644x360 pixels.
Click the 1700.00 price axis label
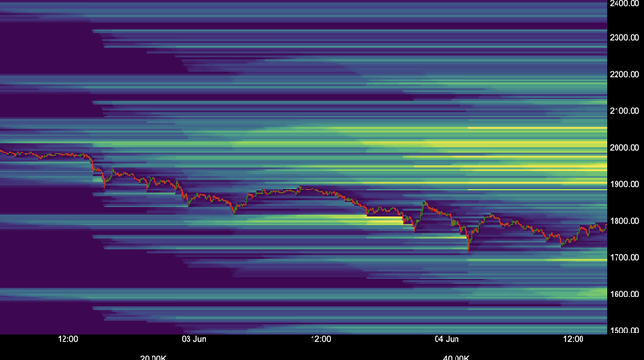(624, 258)
